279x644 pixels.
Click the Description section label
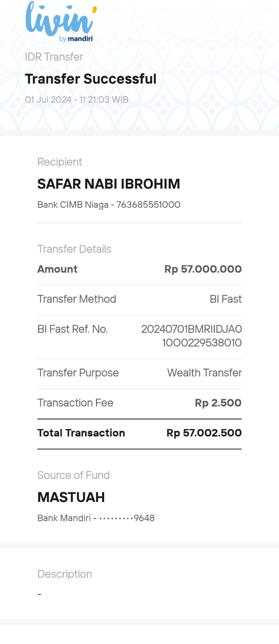pyautogui.click(x=65, y=574)
